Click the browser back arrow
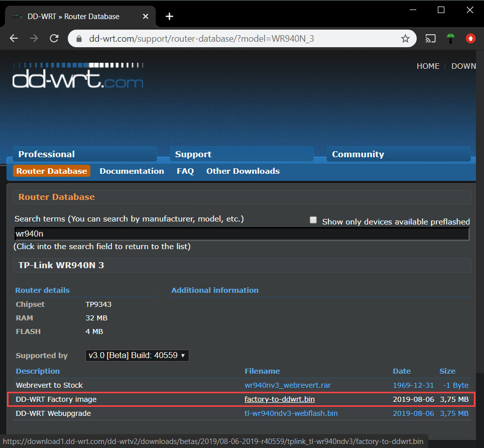The height and width of the screenshot is (448, 484). click(14, 39)
